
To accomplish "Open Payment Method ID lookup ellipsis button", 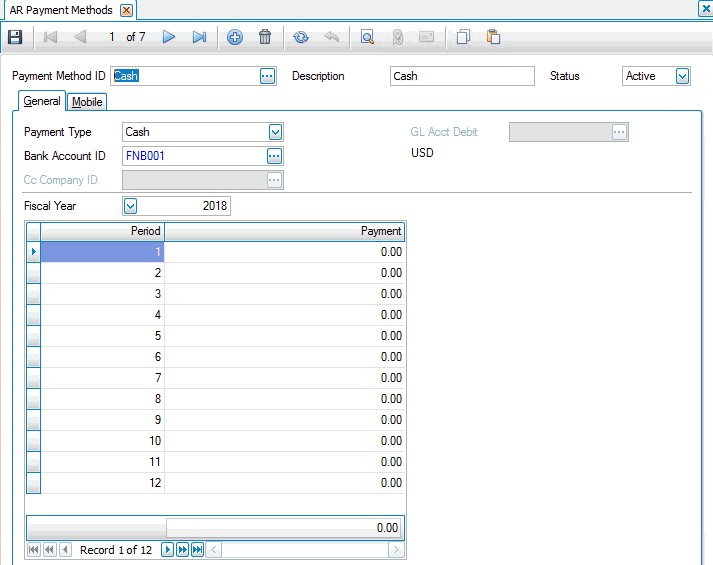I will 267,76.
